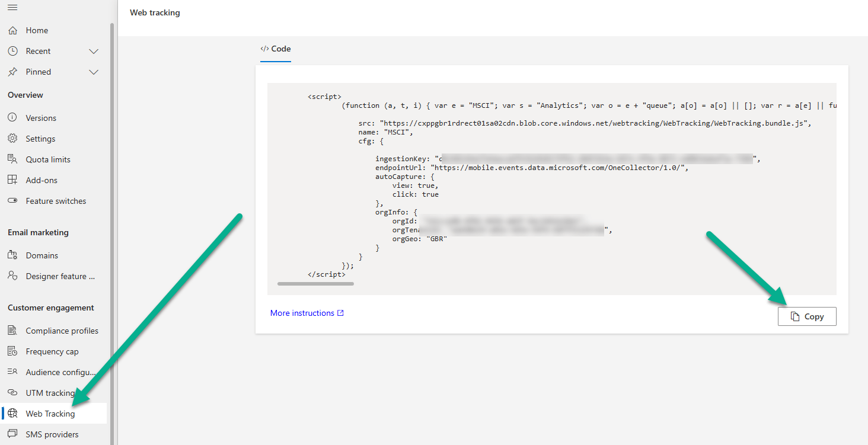Open the More instructions link
This screenshot has height=445, width=868.
[x=307, y=313]
